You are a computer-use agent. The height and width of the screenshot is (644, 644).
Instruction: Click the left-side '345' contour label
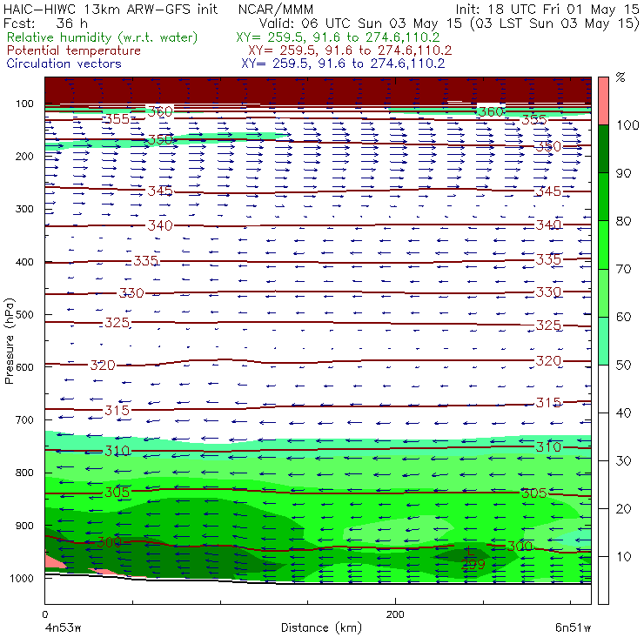coord(160,191)
